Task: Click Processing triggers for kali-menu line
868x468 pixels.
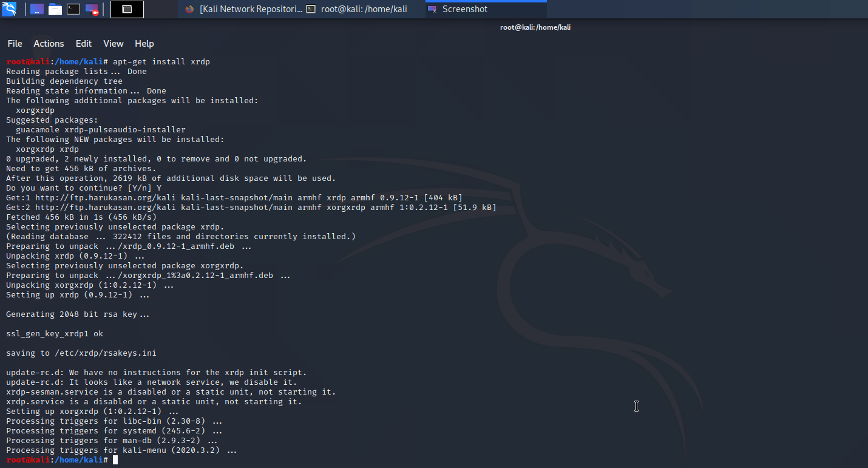Action: 121,450
